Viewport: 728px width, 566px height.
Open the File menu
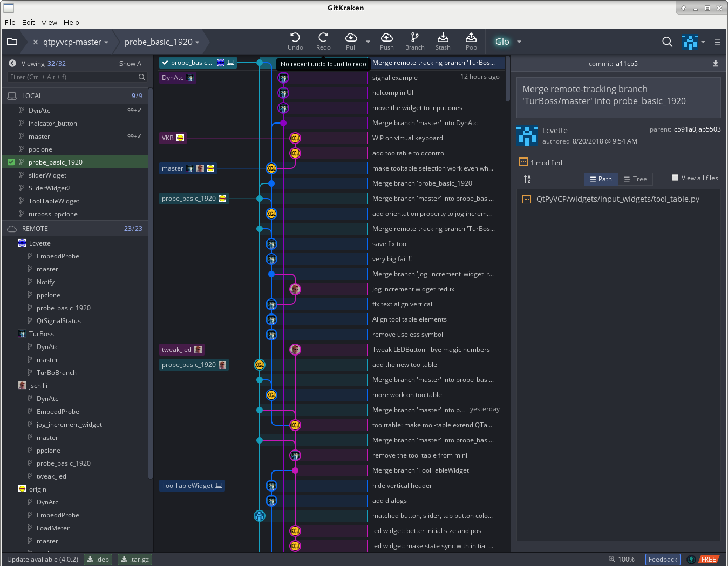pos(10,22)
